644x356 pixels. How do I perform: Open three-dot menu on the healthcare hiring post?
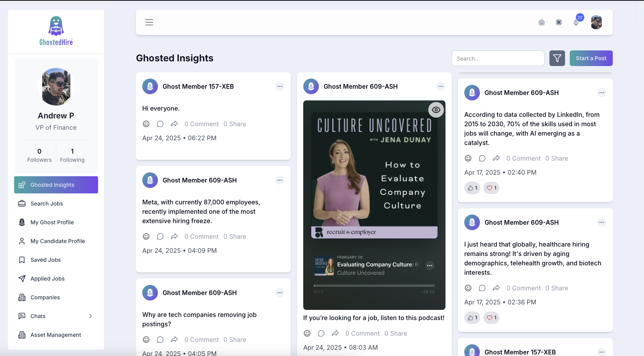(x=602, y=222)
